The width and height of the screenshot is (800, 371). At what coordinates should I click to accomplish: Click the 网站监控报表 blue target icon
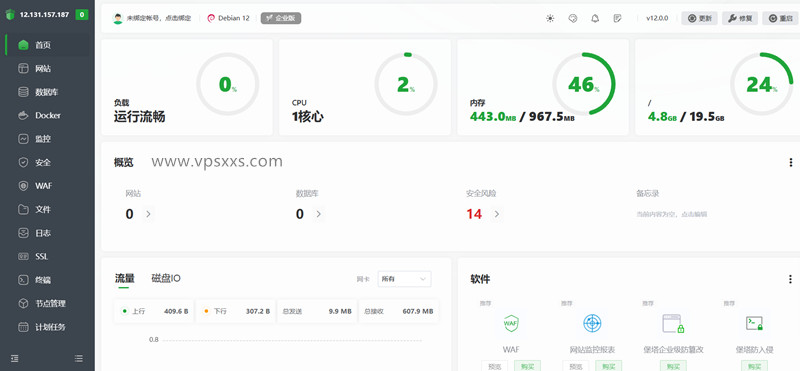(592, 323)
